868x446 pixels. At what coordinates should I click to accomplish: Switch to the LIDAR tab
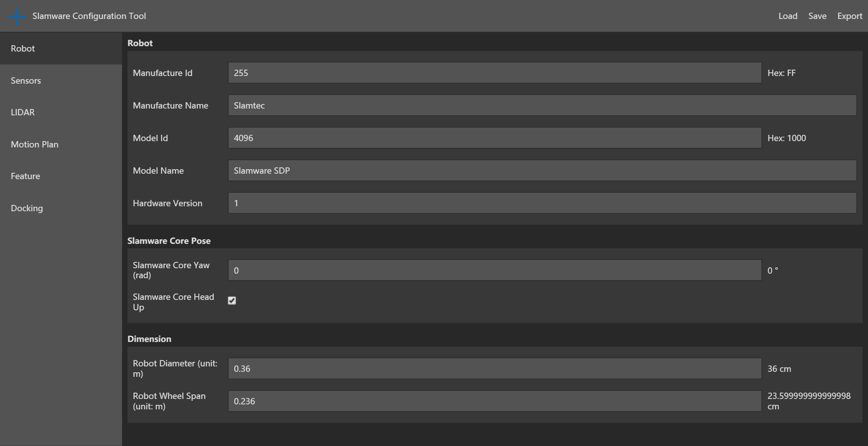click(x=23, y=112)
